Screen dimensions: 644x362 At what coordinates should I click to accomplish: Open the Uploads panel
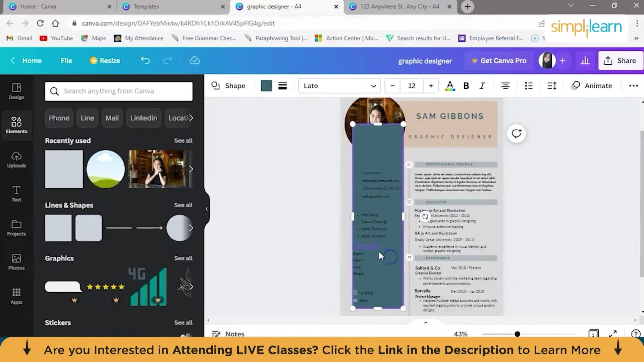(x=16, y=160)
